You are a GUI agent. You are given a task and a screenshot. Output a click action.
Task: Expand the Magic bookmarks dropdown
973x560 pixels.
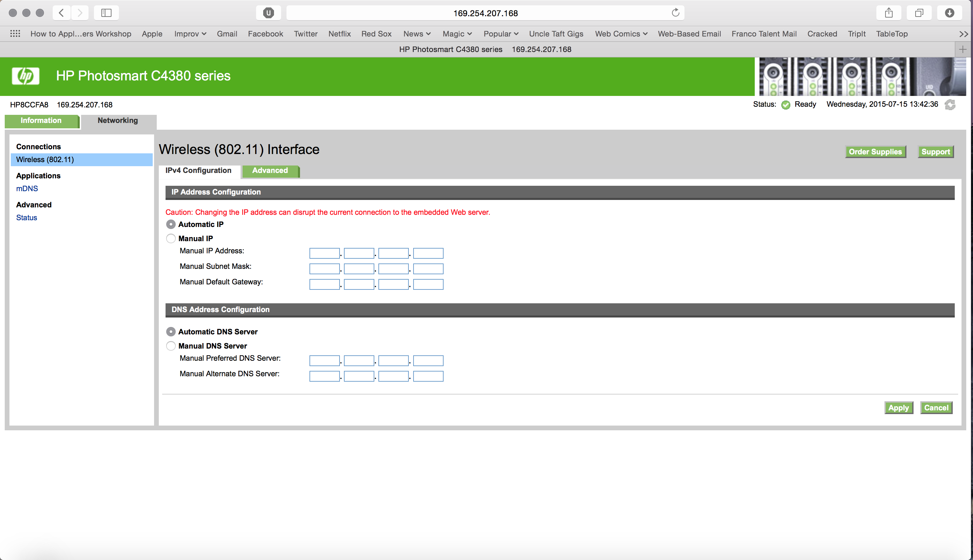coord(457,34)
